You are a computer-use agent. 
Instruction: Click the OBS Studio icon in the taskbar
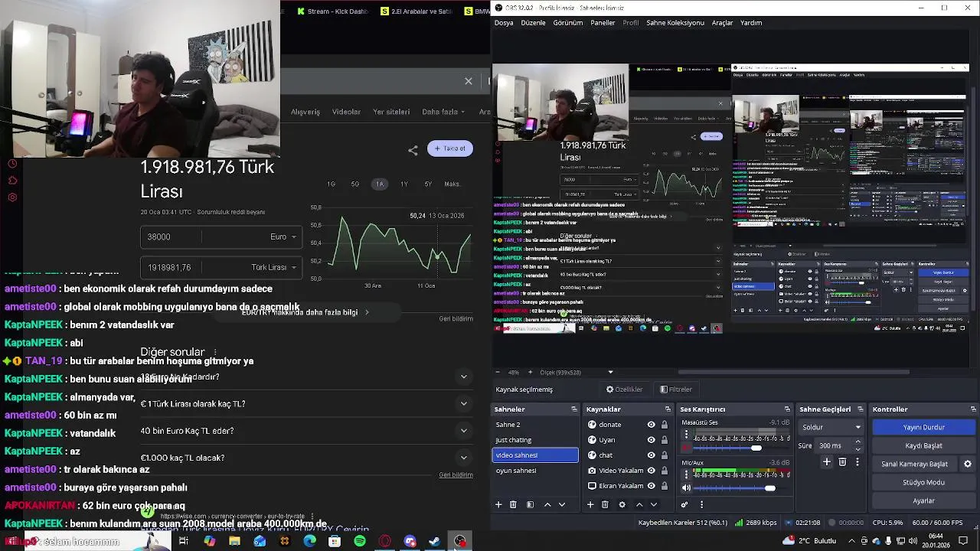click(459, 542)
